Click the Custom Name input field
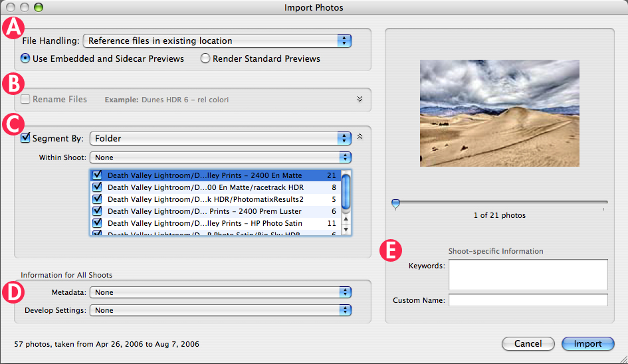 pos(528,300)
